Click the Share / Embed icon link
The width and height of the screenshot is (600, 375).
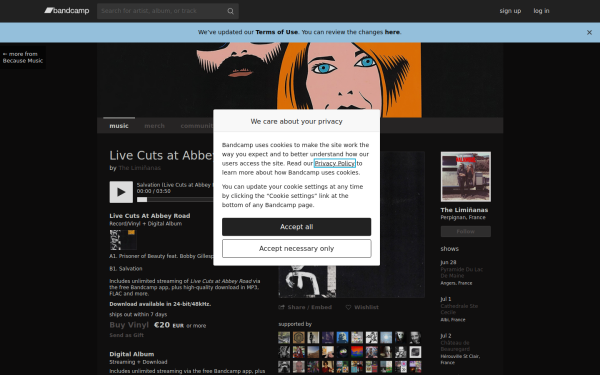tap(305, 307)
